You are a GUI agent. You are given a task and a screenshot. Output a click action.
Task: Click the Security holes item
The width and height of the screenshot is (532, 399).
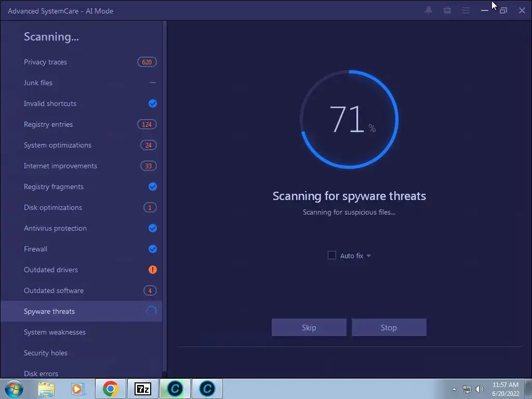coord(82,353)
